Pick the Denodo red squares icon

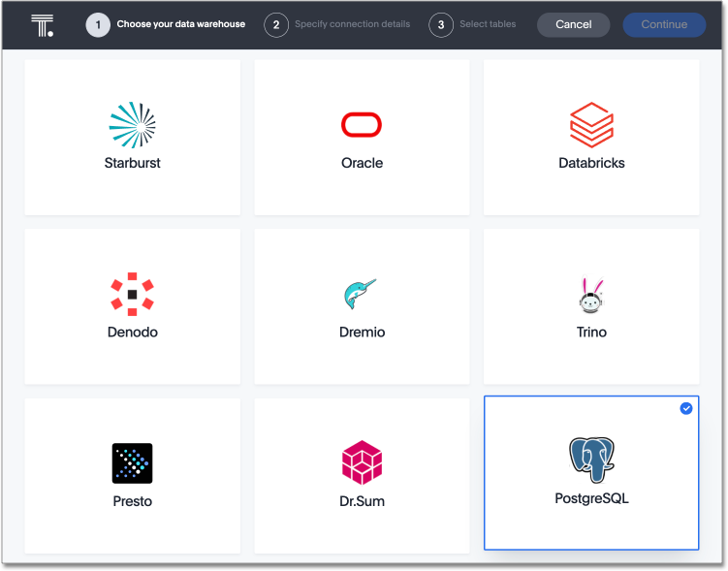pyautogui.click(x=132, y=294)
